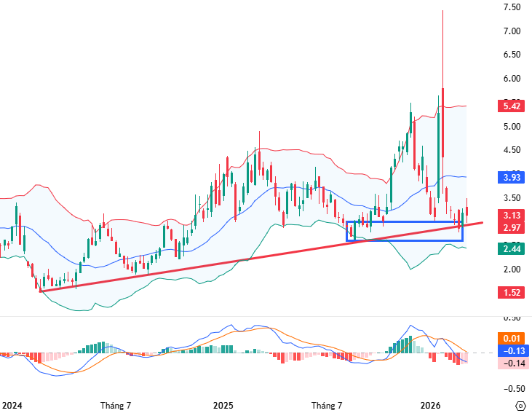Viewport: 532px width, 413px height.
Task: Select the red 1.52 price label
Action: pyautogui.click(x=510, y=292)
